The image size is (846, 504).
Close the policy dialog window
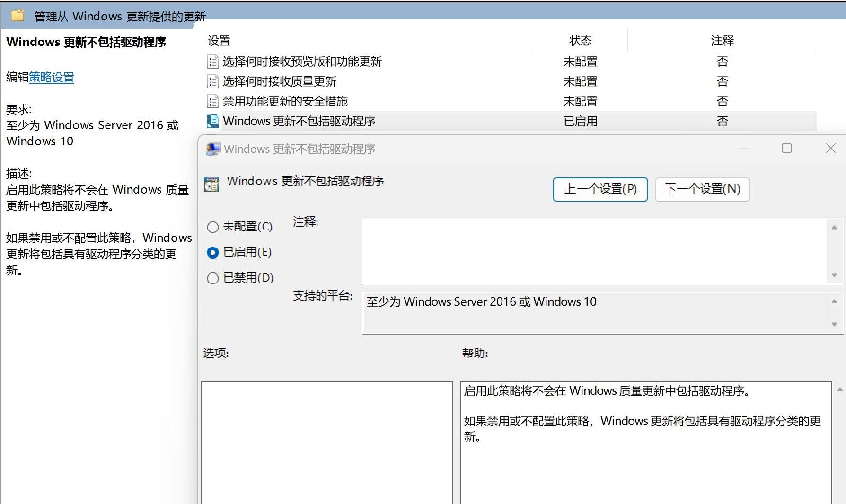830,149
